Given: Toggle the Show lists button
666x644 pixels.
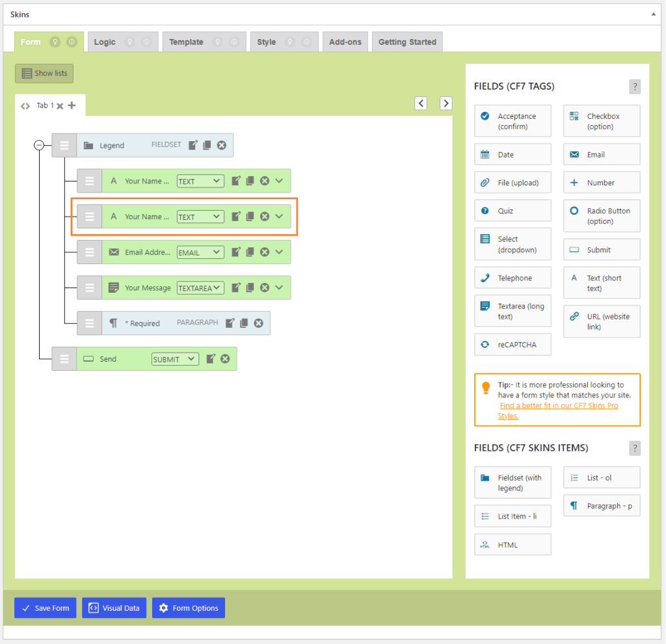Looking at the screenshot, I should (x=44, y=74).
